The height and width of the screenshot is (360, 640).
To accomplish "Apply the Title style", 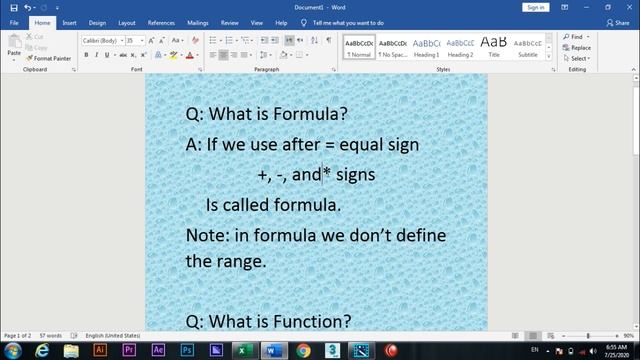I will [494, 47].
